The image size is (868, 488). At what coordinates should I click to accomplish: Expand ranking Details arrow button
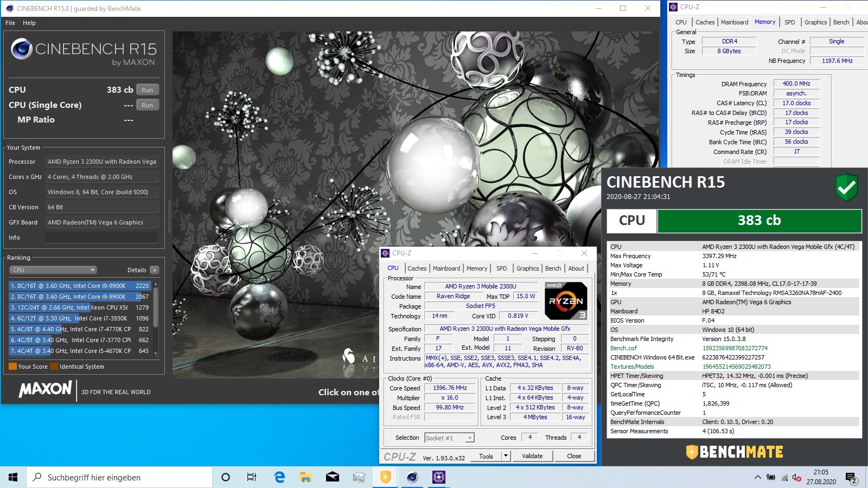click(155, 270)
